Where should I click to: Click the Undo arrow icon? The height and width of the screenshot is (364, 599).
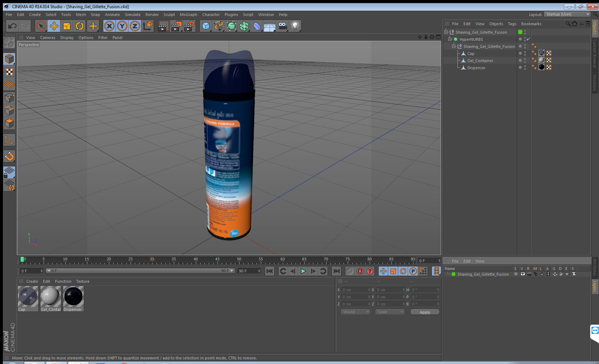click(12, 26)
